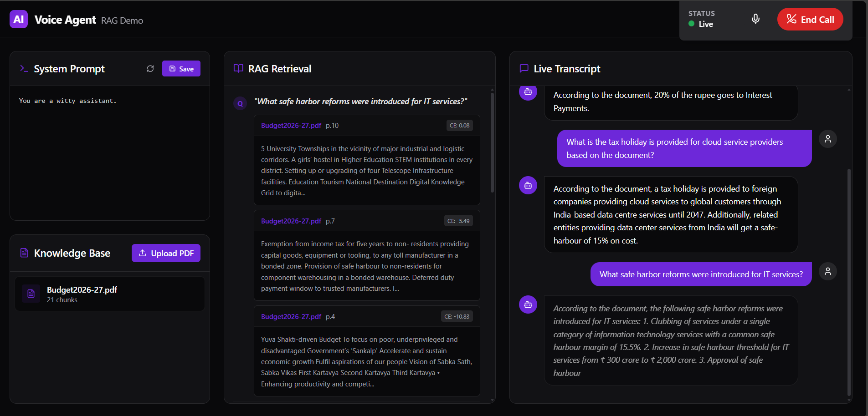
Task: Reset the system prompt with refresh icon
Action: tap(150, 69)
